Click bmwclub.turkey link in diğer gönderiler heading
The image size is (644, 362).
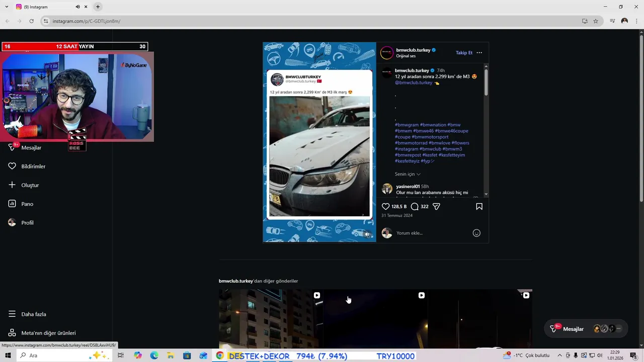[236, 281]
